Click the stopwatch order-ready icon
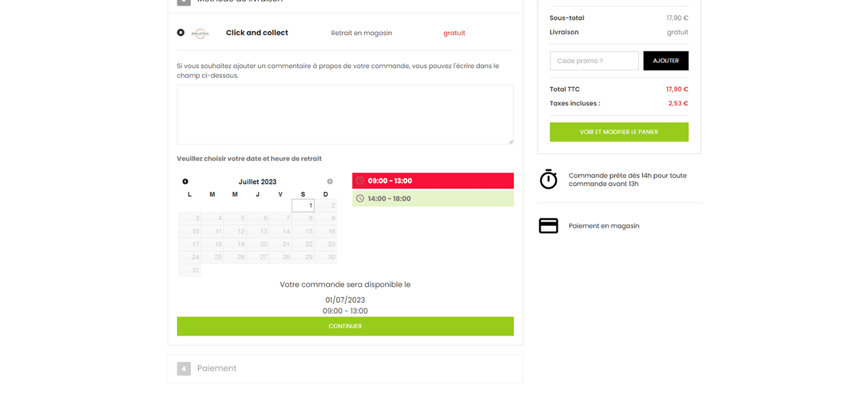868x409 pixels. pyautogui.click(x=549, y=179)
